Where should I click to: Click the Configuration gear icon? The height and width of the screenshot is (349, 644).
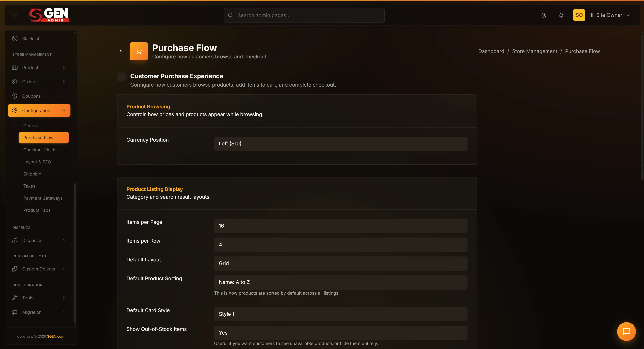click(15, 110)
